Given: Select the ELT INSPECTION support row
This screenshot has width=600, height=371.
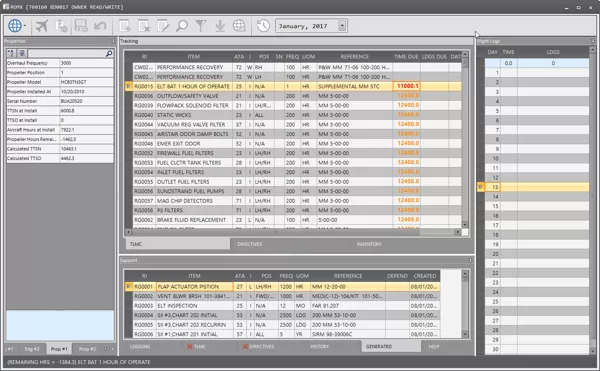Looking at the screenshot, I should tap(282, 306).
